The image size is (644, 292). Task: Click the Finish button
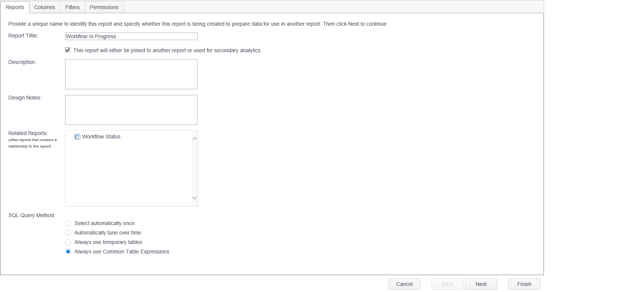(x=524, y=284)
